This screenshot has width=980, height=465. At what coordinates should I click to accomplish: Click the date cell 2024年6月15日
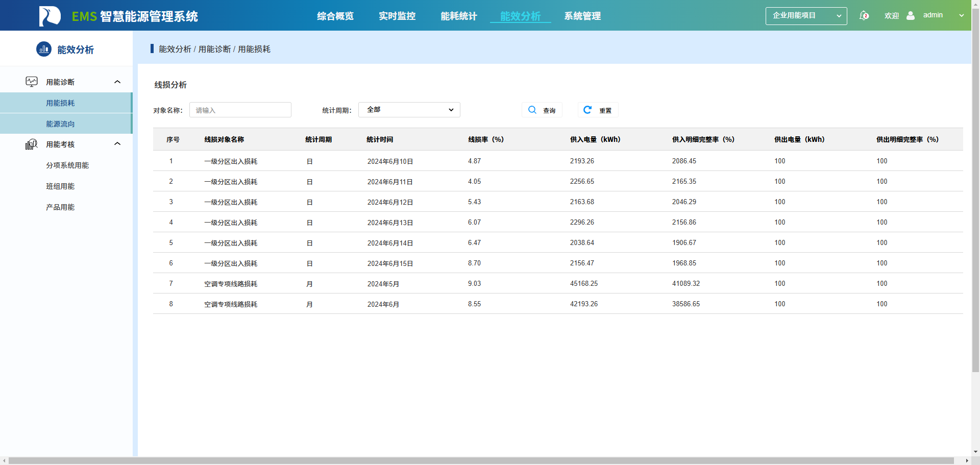coord(390,263)
